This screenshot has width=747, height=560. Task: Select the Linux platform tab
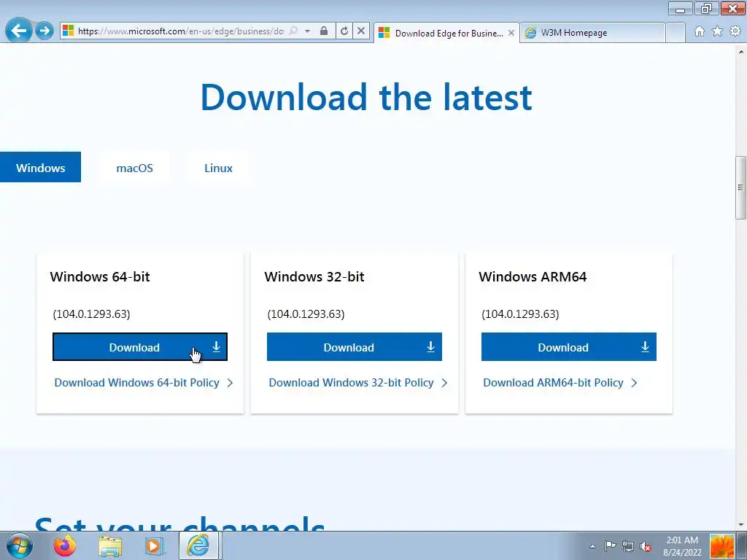tap(218, 168)
